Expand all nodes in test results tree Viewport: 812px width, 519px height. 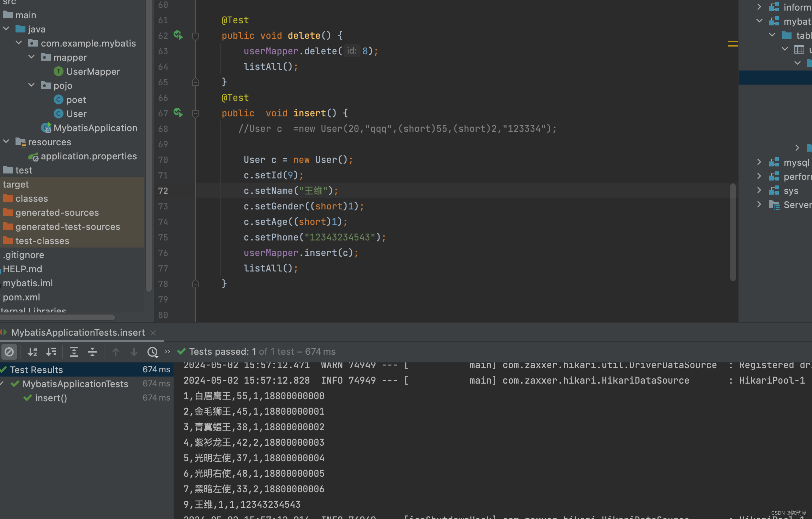(74, 352)
